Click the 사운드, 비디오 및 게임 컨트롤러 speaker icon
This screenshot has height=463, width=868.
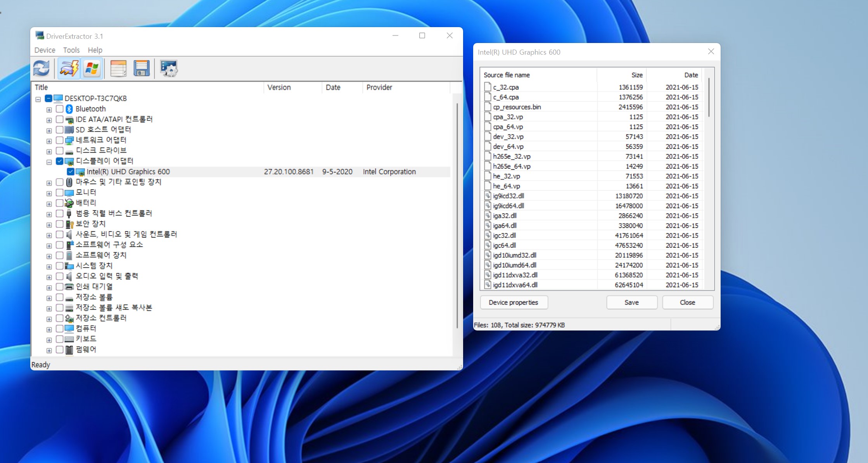tap(69, 234)
